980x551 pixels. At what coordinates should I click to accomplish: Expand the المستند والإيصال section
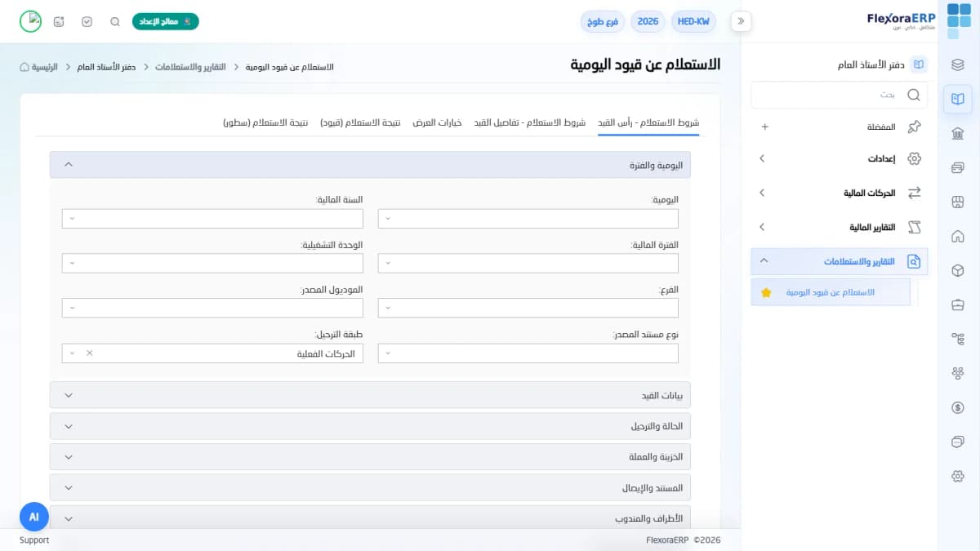point(370,488)
